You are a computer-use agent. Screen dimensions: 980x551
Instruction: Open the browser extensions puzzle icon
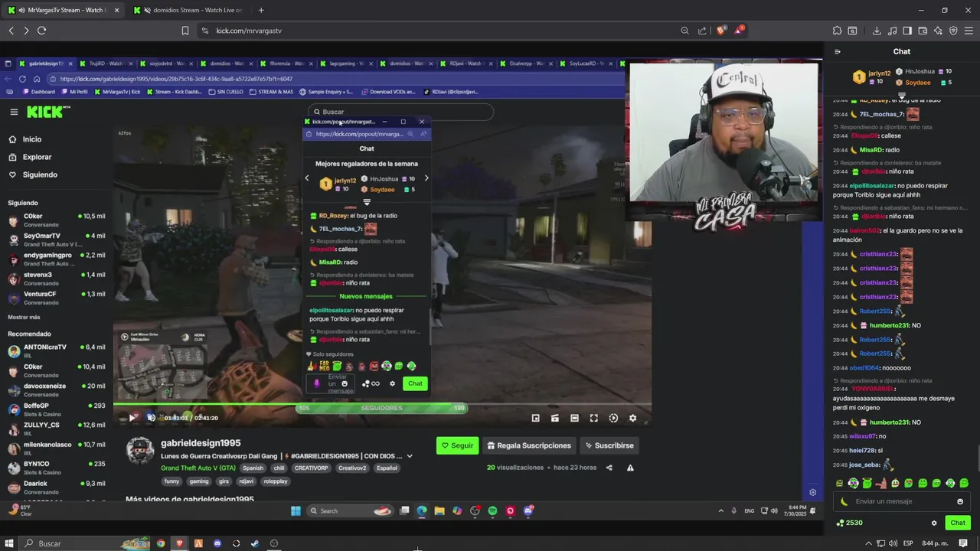[837, 31]
